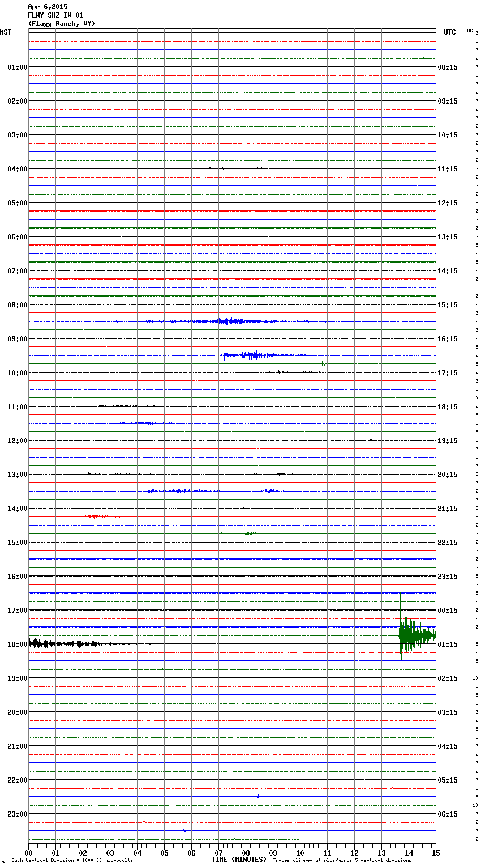The height and width of the screenshot is (868, 481).
Task: Click minute tick label 13 on the axis
Action: (381, 853)
